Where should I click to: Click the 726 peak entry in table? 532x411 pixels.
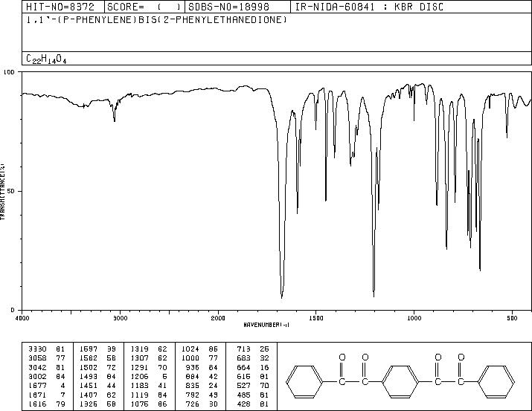coord(202,404)
